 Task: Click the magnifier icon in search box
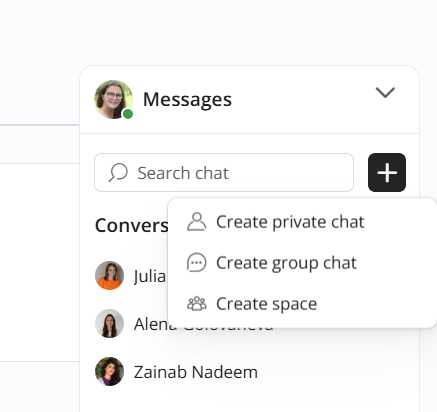[x=118, y=172]
